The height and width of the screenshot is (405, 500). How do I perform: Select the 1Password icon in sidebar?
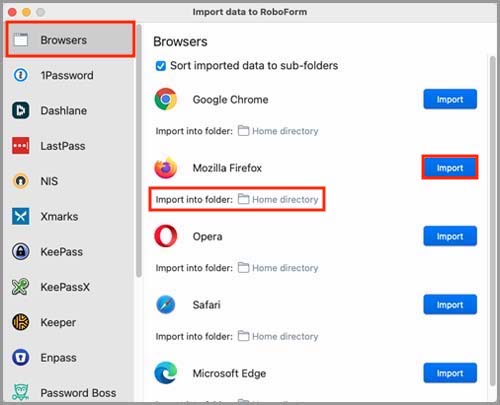(21, 75)
